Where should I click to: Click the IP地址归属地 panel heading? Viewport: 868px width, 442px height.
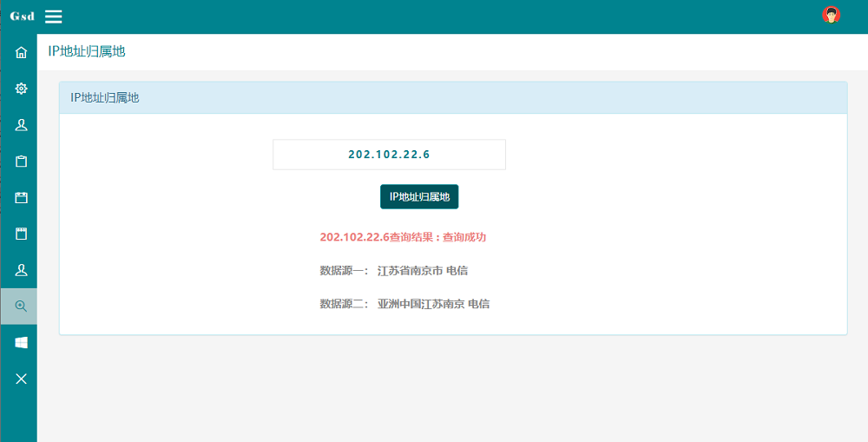(105, 98)
